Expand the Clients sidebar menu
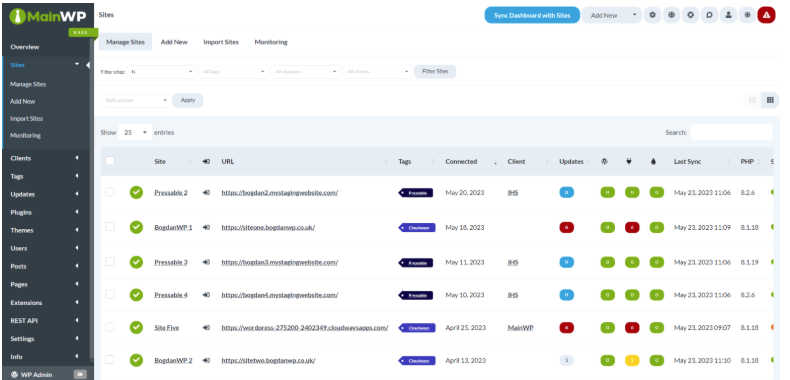The width and height of the screenshot is (790, 380). (x=45, y=158)
